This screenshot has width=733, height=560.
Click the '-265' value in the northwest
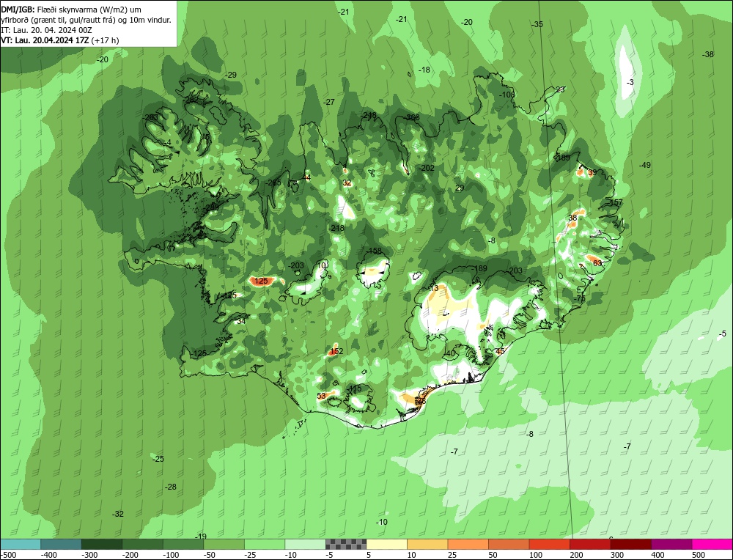coord(273,183)
